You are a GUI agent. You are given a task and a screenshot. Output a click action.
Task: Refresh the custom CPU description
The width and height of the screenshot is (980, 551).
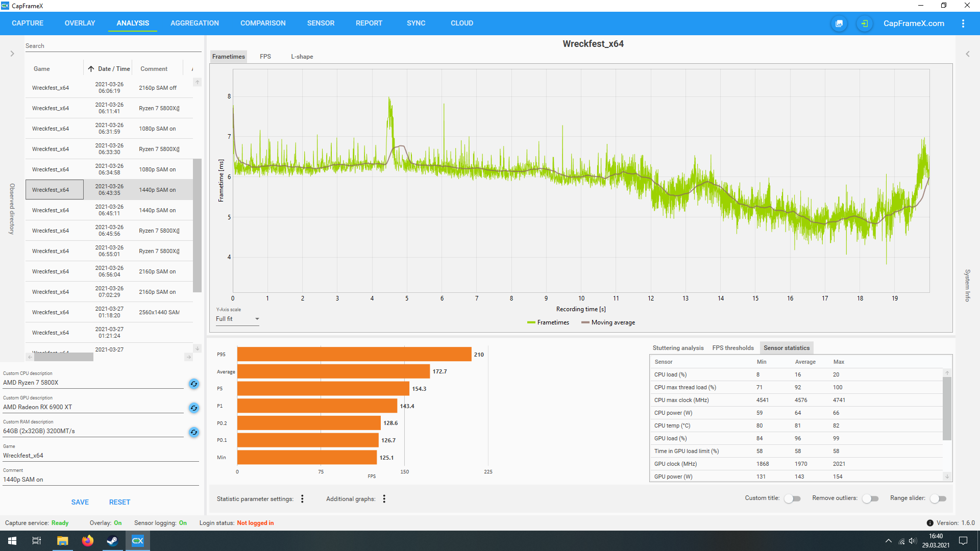pyautogui.click(x=194, y=384)
